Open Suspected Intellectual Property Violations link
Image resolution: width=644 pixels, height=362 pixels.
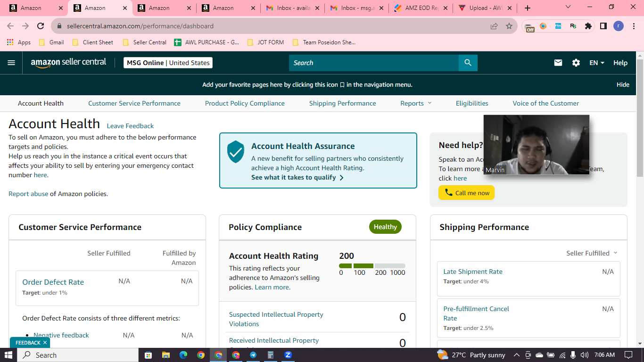276,319
